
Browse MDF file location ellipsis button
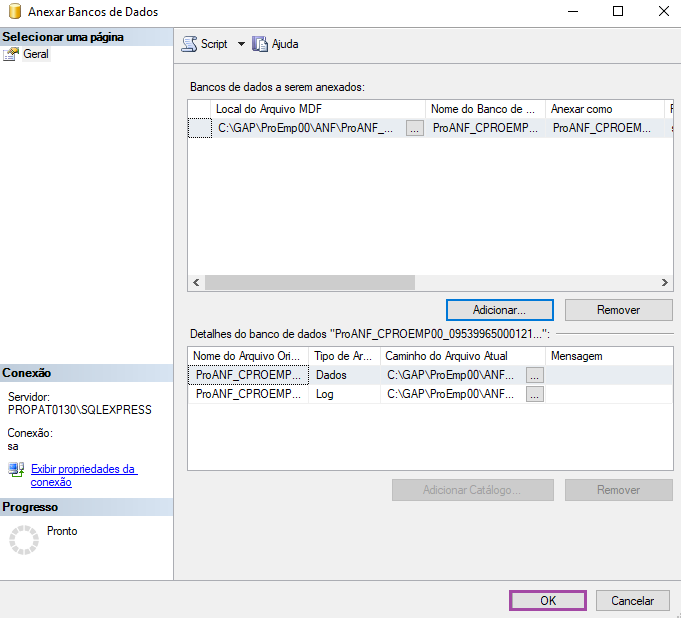coord(415,128)
